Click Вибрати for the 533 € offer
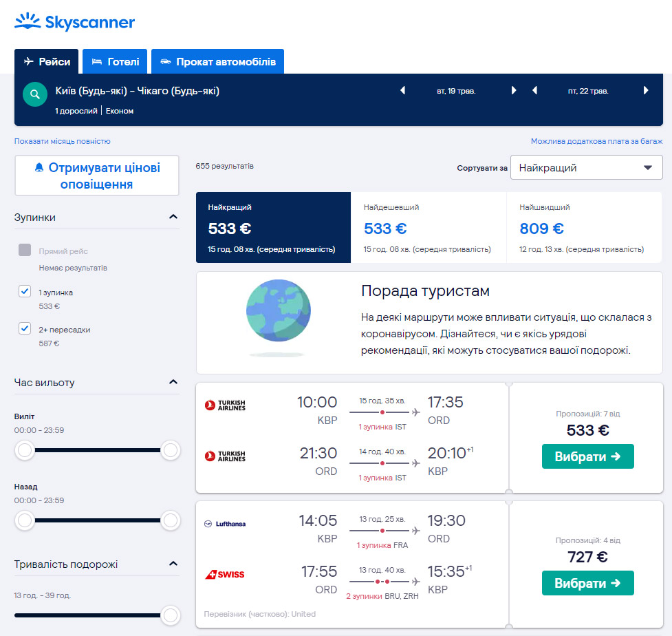This screenshot has height=636, width=672. 587,456
